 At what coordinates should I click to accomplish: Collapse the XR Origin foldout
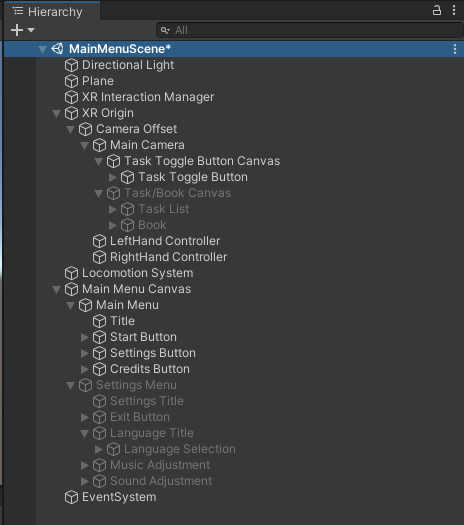(x=56, y=114)
